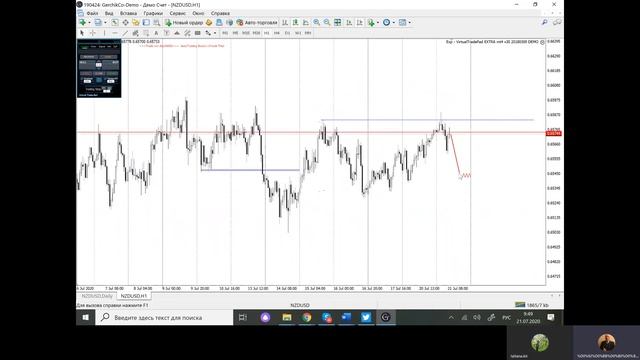Draw a vertical line tool

[104, 33]
